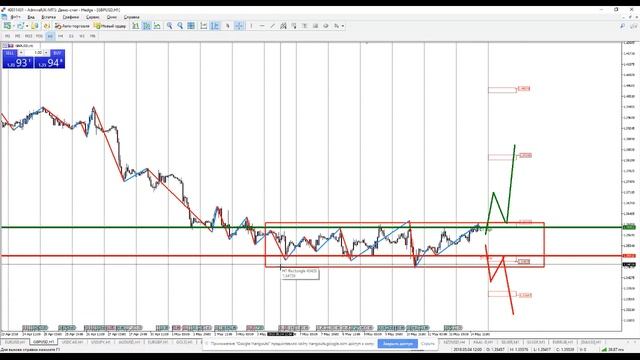
Task: Open the Графики menu
Action: 71,17
